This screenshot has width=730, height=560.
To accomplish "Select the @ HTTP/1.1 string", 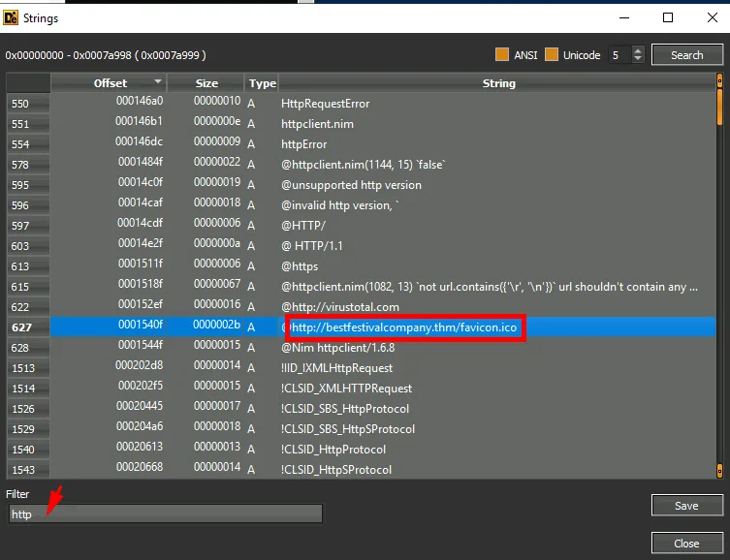I will 312,245.
